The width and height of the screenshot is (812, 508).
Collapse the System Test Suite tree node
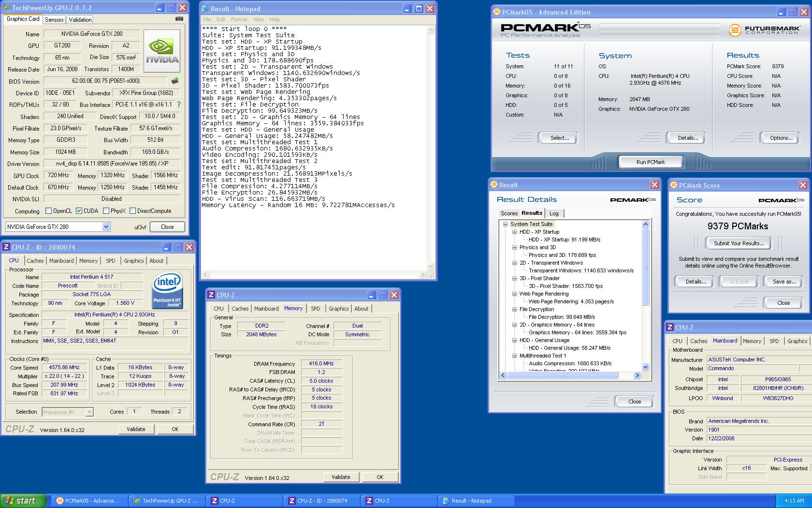coord(506,224)
